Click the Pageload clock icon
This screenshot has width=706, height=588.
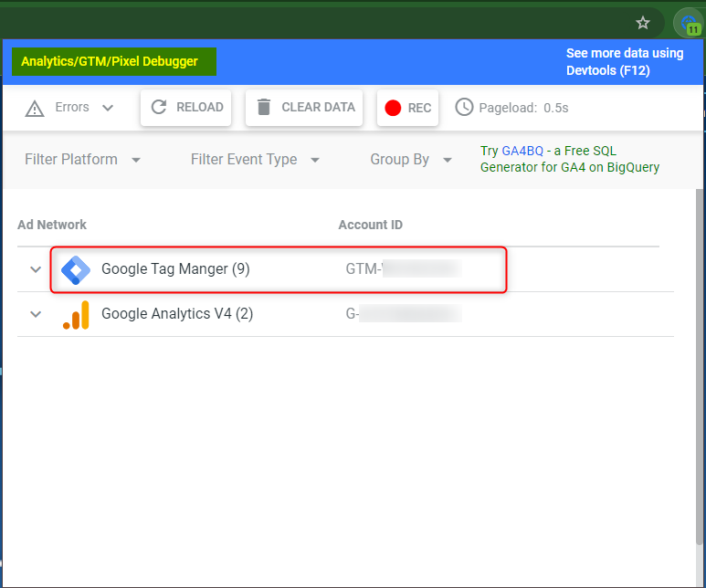coord(464,107)
